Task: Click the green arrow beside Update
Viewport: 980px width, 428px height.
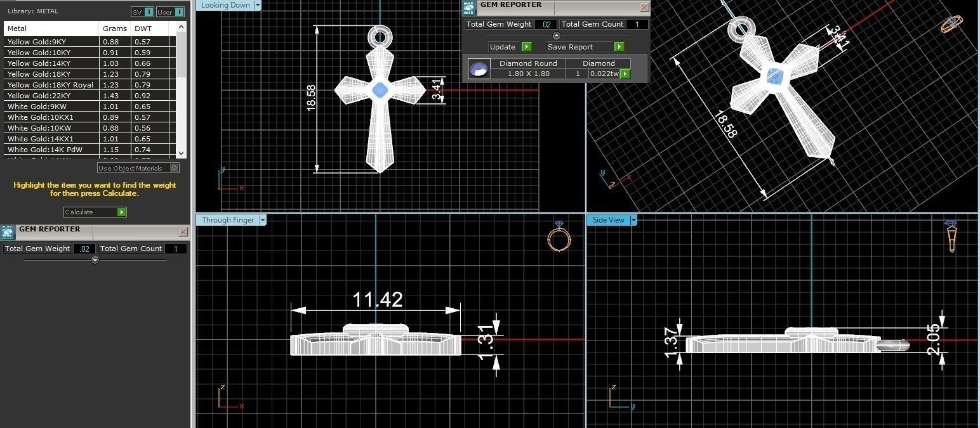Action: (x=526, y=47)
